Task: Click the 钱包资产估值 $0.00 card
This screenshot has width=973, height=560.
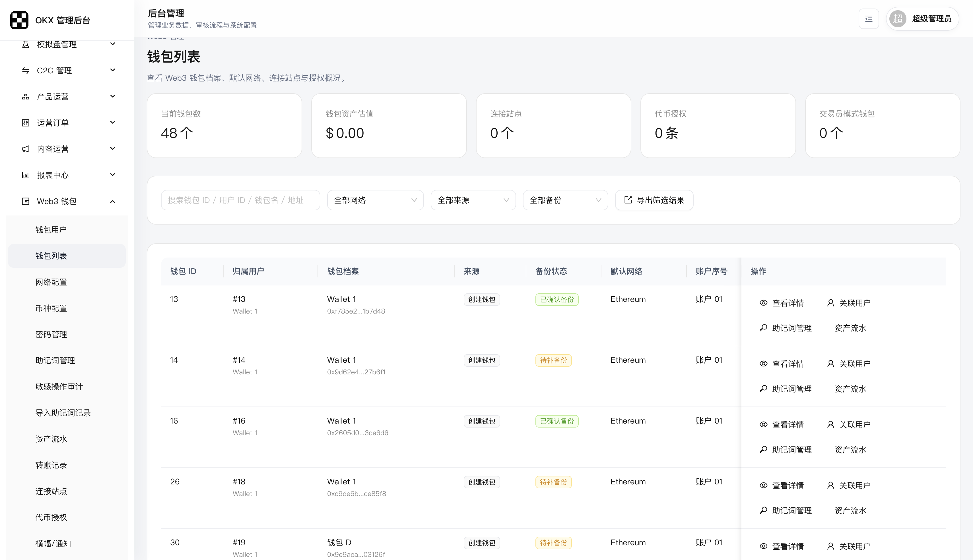Action: coord(389,126)
